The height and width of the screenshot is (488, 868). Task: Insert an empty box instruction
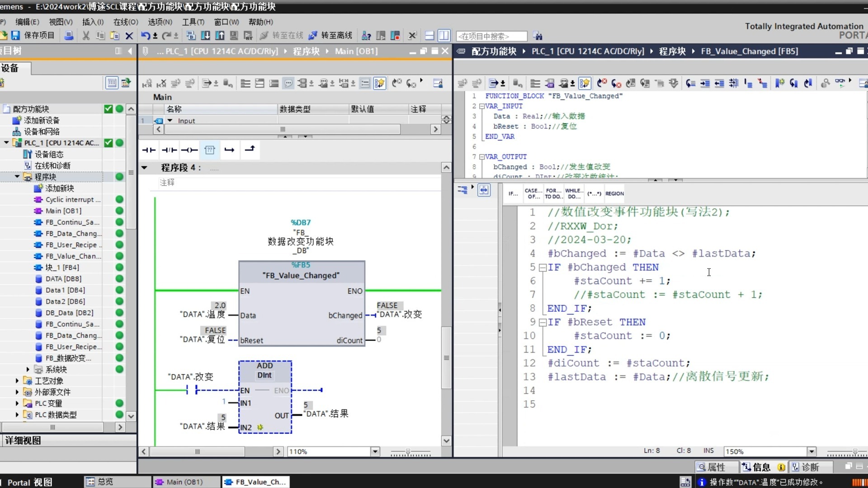pyautogui.click(x=210, y=150)
